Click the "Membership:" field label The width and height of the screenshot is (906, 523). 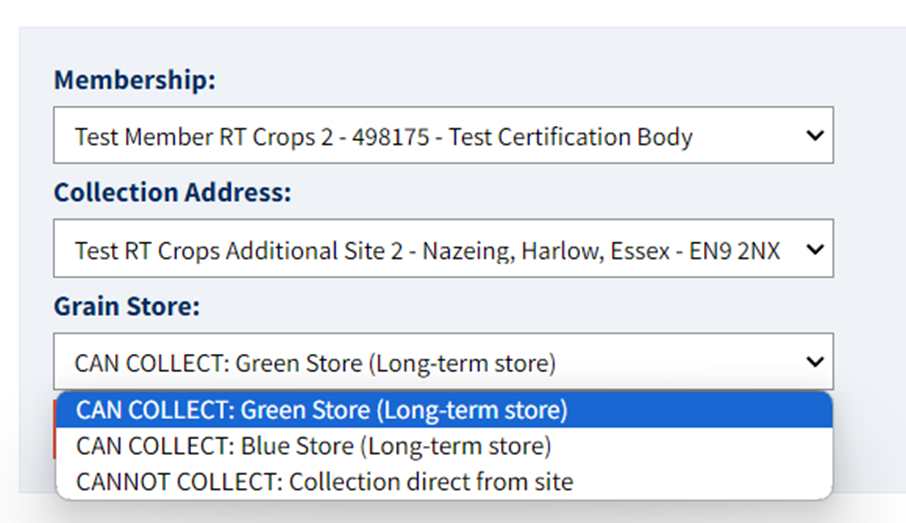(134, 80)
